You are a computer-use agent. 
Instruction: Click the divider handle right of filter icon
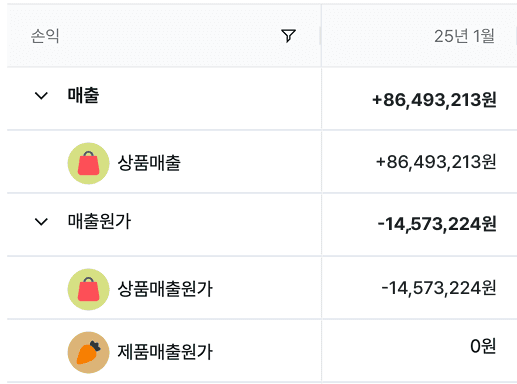click(320, 36)
